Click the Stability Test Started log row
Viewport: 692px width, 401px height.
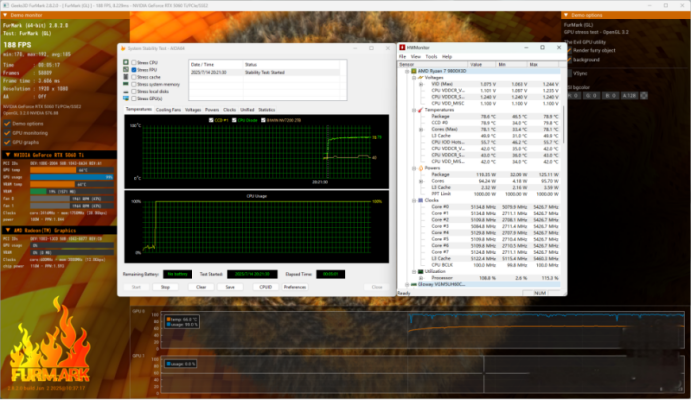(265, 72)
